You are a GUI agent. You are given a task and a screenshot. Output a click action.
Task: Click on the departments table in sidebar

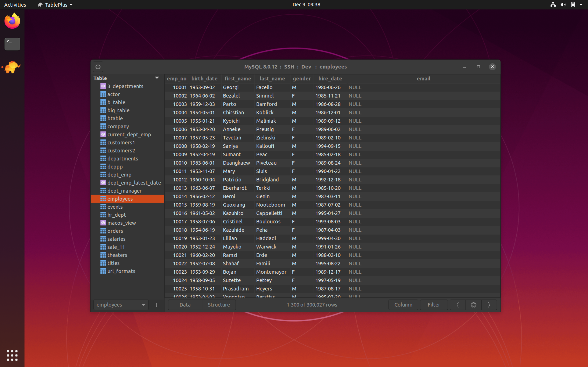point(122,158)
